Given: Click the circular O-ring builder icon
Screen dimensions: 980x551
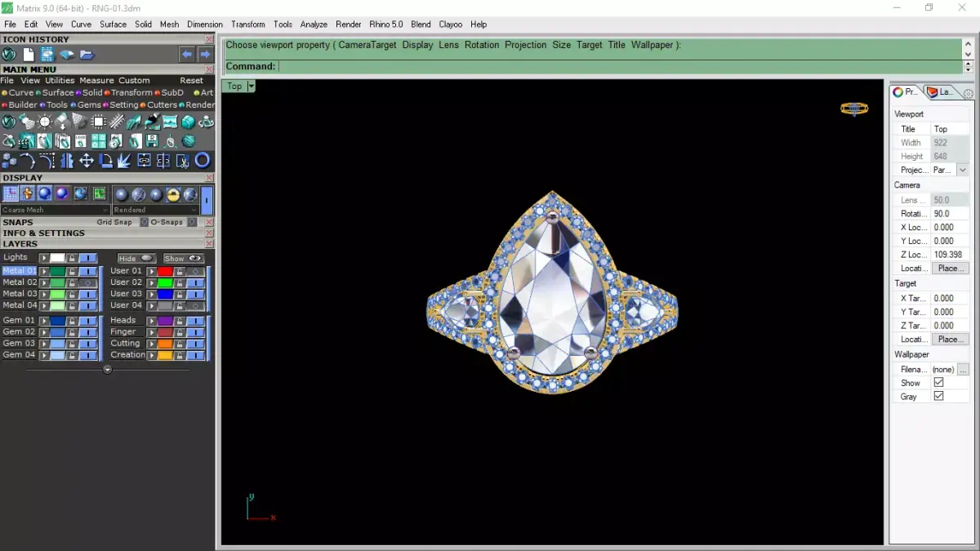Looking at the screenshot, I should point(203,162).
